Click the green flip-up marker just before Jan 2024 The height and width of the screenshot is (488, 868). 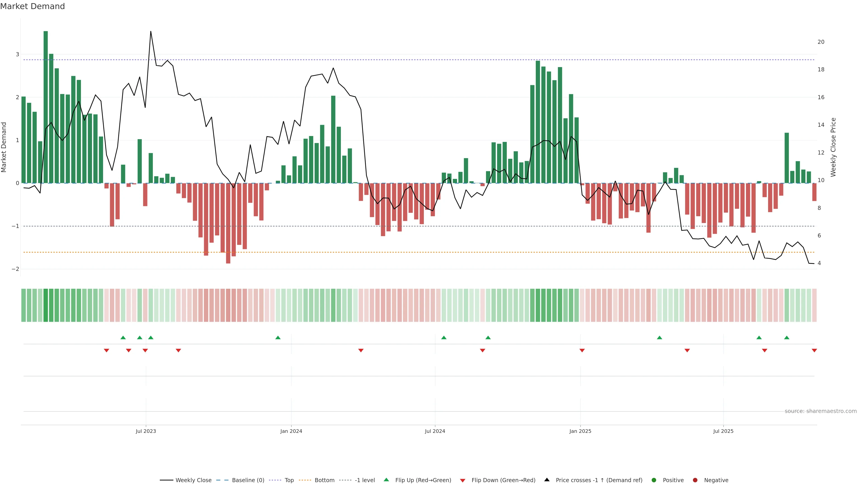point(278,338)
